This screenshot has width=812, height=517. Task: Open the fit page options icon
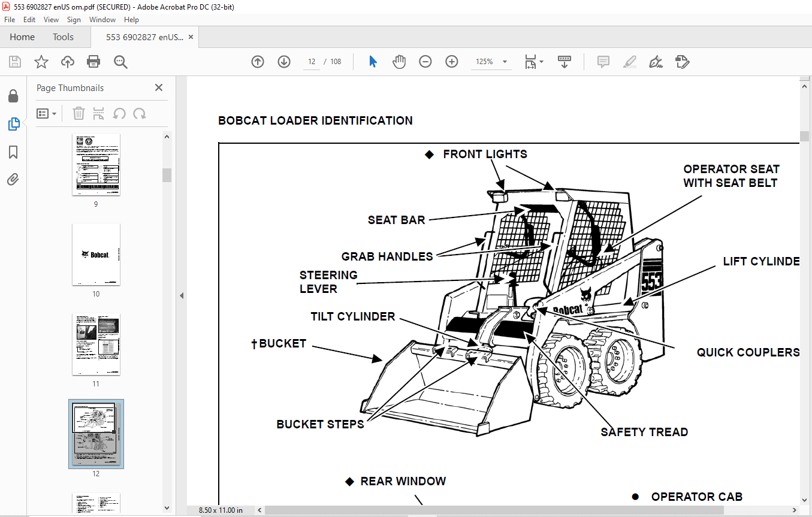(x=530, y=62)
